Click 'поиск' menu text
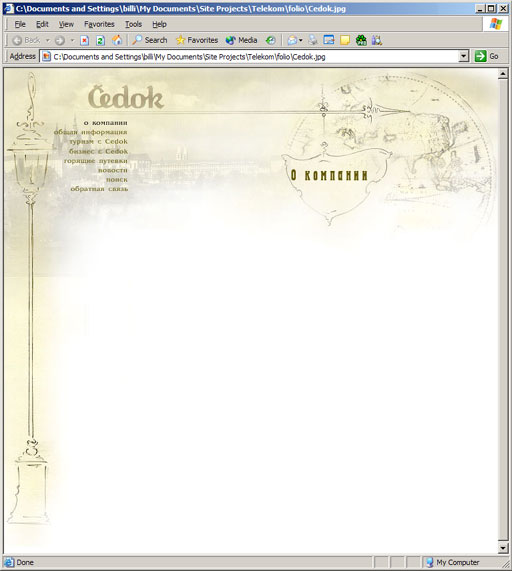This screenshot has height=571, width=512. (117, 180)
